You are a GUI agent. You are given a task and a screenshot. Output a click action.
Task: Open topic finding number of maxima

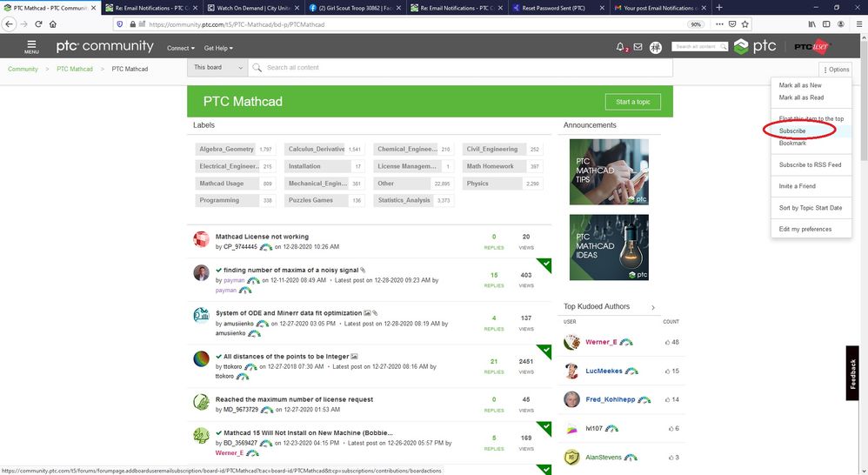[290, 271]
